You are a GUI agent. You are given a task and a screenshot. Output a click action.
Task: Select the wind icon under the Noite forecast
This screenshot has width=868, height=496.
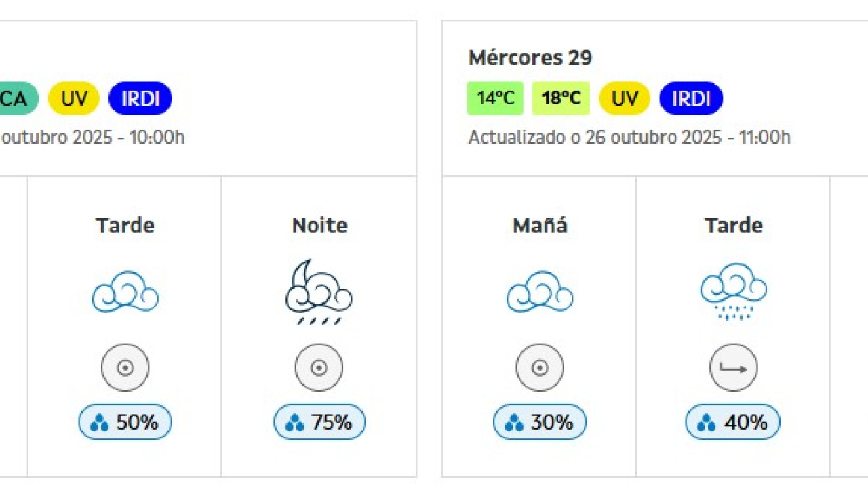point(319,367)
